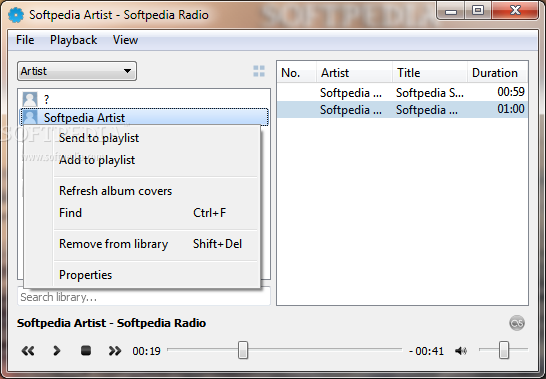This screenshot has width=546, height=379.
Task: Select the playlist track lasting 01:00
Action: 403,109
